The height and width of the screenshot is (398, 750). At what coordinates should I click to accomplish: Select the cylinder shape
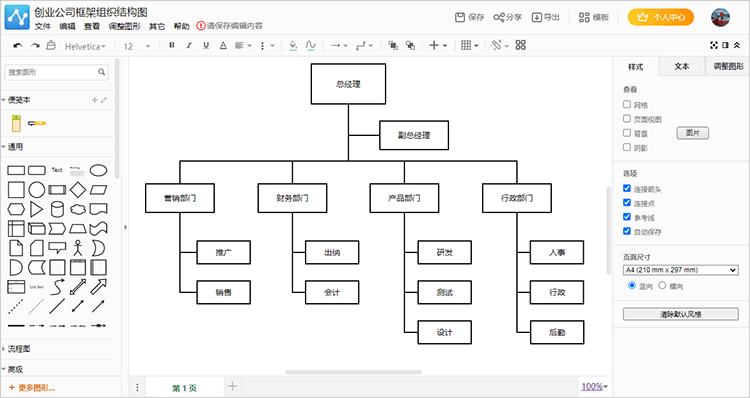pos(57,209)
